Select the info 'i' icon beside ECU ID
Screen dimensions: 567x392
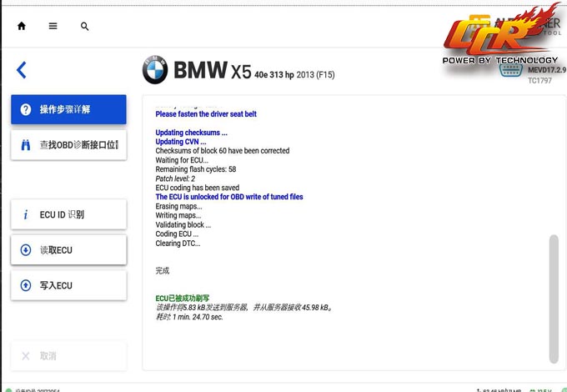coord(25,215)
